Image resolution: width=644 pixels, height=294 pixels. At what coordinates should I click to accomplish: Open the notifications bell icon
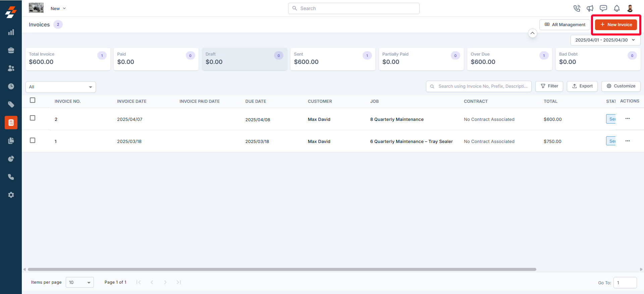617,8
